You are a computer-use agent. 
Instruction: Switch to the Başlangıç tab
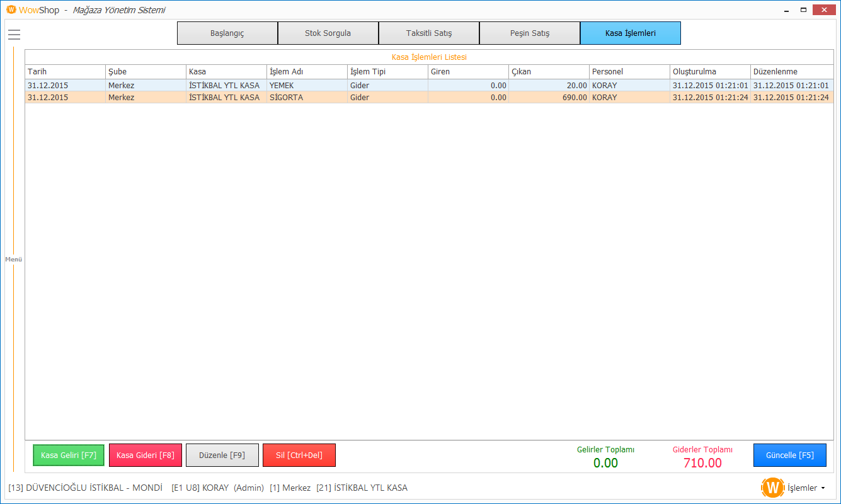pos(227,33)
